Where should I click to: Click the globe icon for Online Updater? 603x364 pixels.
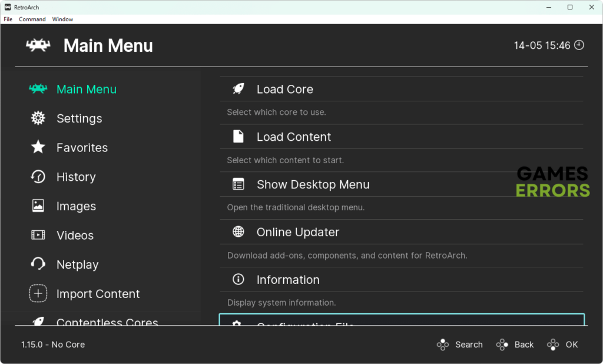click(x=238, y=232)
